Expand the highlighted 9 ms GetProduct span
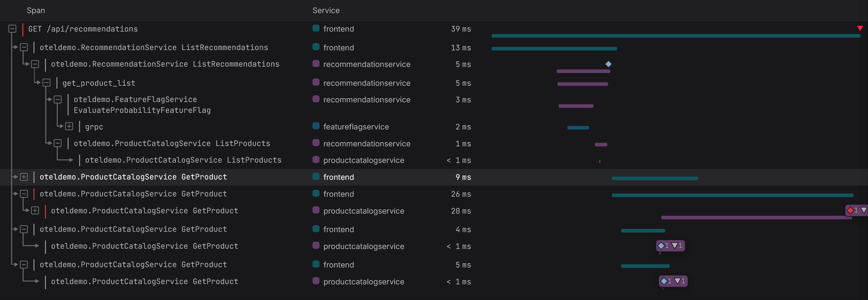The image size is (868, 300). point(24,177)
